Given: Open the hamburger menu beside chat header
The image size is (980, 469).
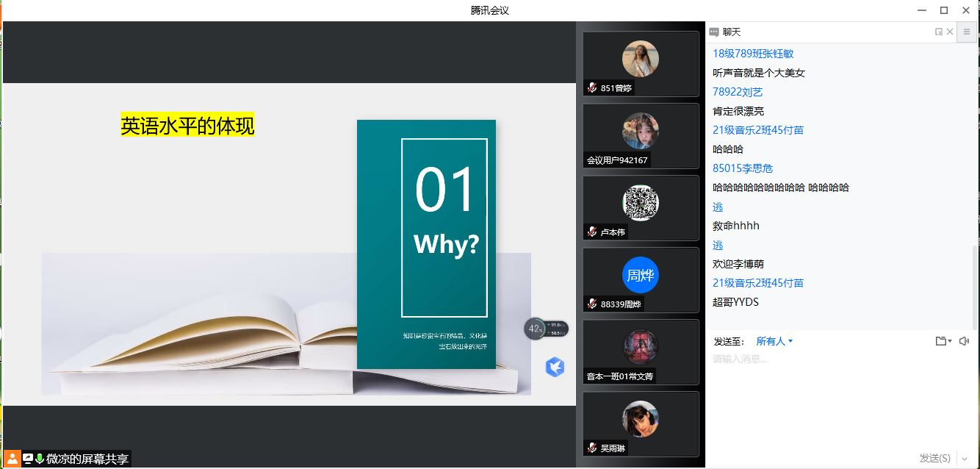Looking at the screenshot, I should [x=967, y=32].
